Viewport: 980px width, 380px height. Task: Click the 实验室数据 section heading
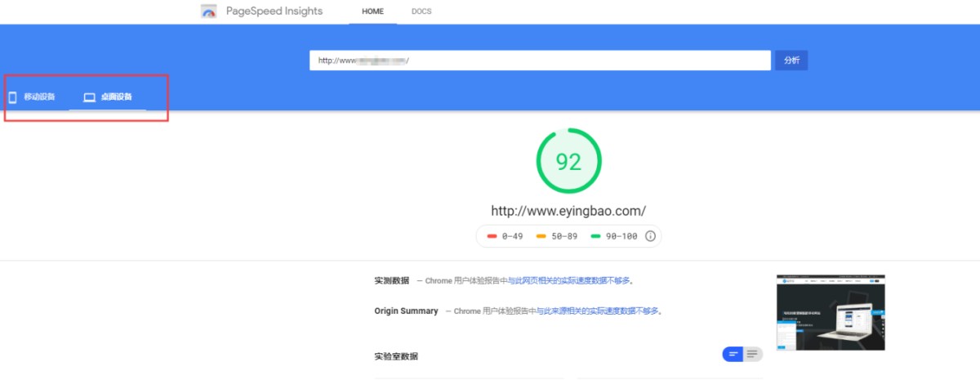pos(396,356)
